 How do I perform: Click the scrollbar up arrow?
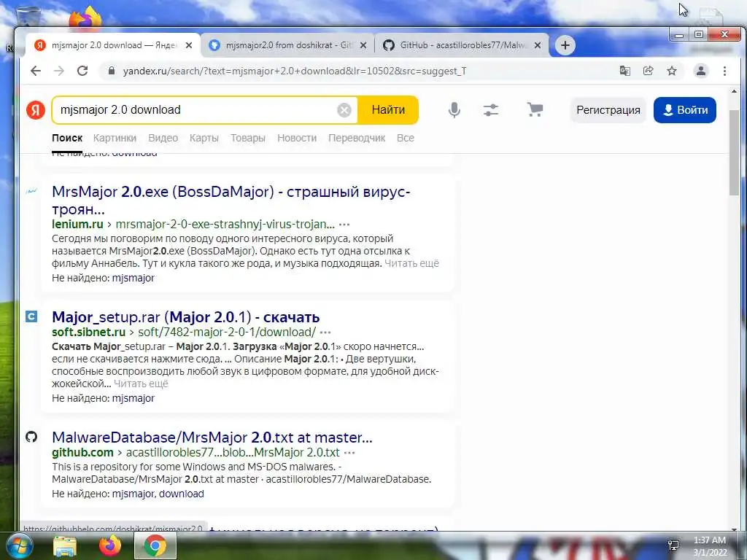point(734,91)
